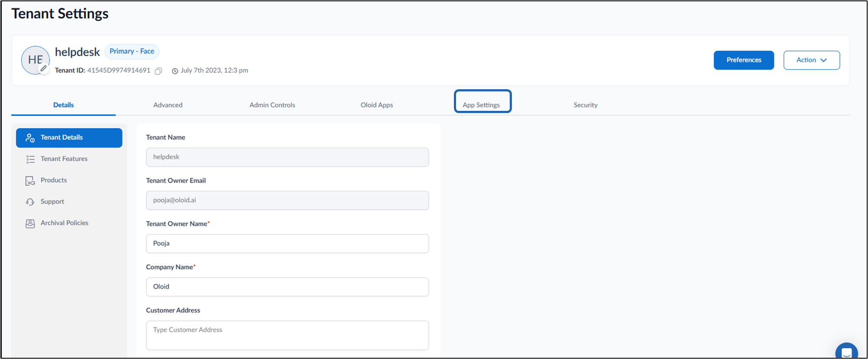
Task: Click the Primary - Face badge
Action: 132,52
